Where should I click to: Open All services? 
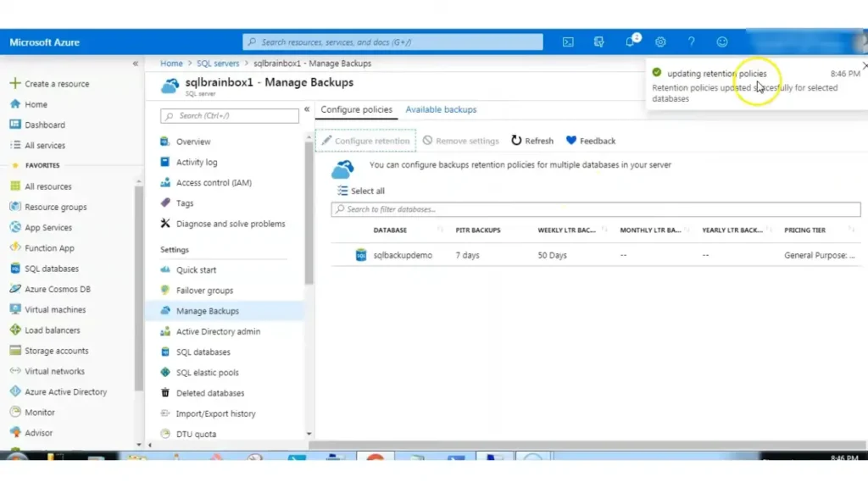(x=37, y=145)
